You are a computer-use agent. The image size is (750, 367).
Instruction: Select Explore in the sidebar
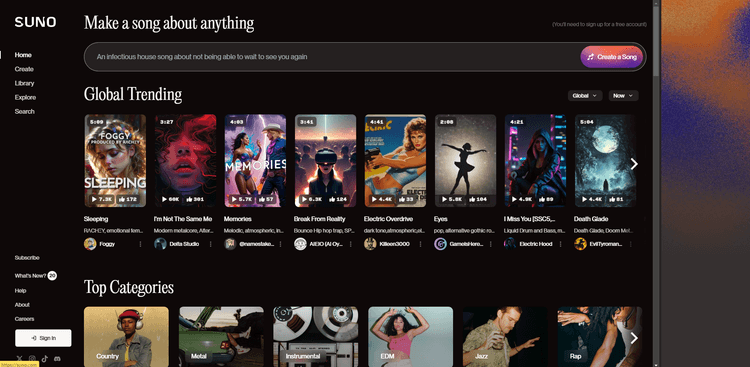(x=25, y=97)
